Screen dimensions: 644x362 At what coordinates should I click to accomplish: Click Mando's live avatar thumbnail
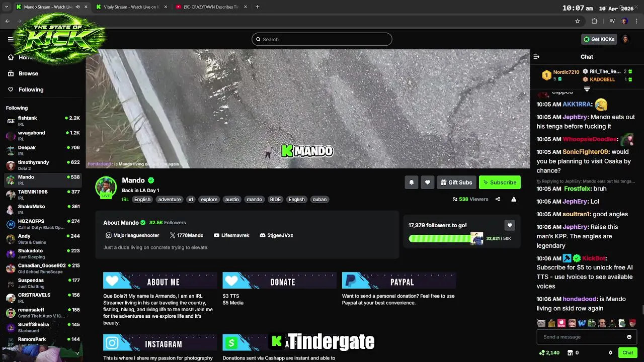pyautogui.click(x=106, y=188)
